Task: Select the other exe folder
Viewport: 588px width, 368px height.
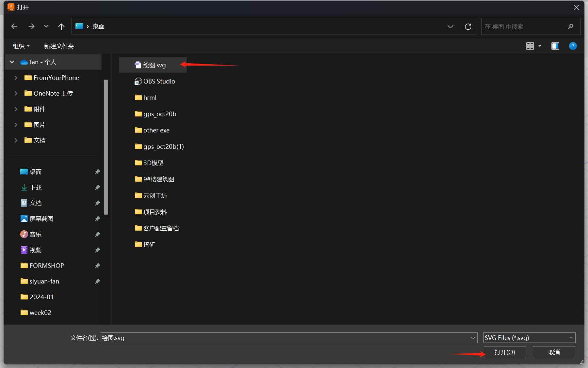Action: point(152,130)
